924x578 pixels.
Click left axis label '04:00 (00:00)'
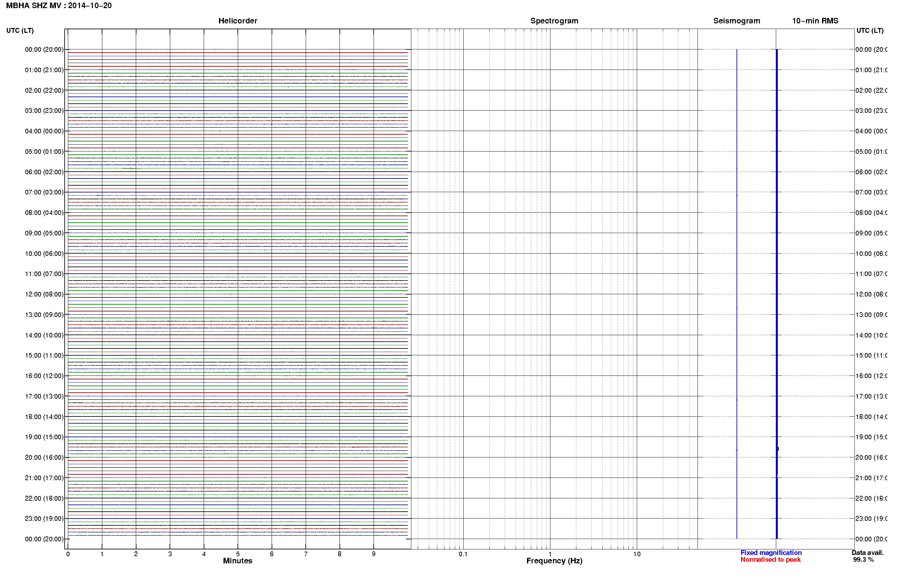click(x=44, y=131)
